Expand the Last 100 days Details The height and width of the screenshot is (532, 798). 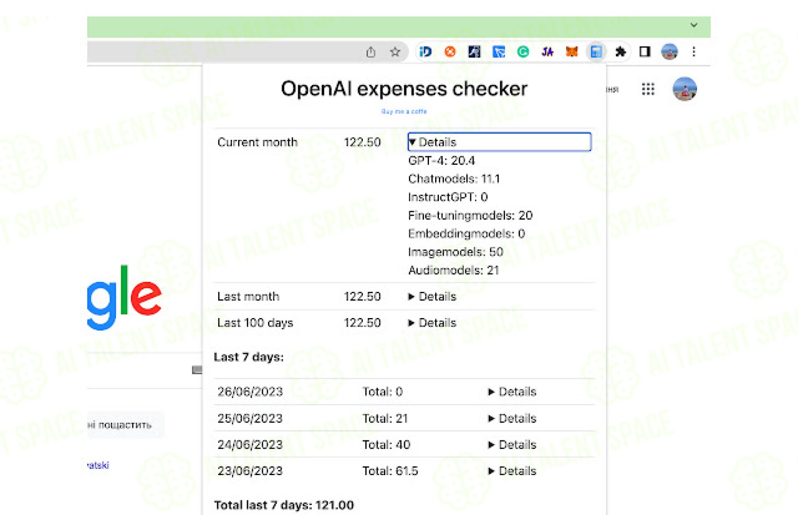pyautogui.click(x=433, y=323)
